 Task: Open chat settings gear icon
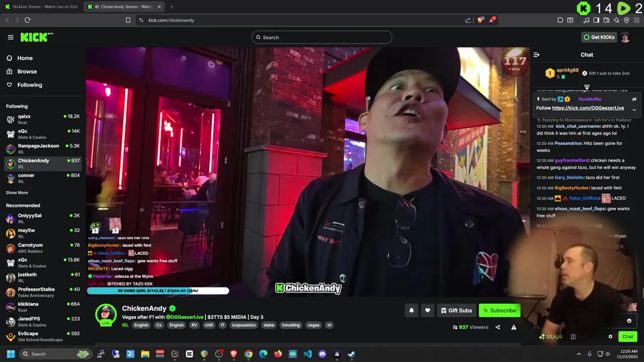610,337
